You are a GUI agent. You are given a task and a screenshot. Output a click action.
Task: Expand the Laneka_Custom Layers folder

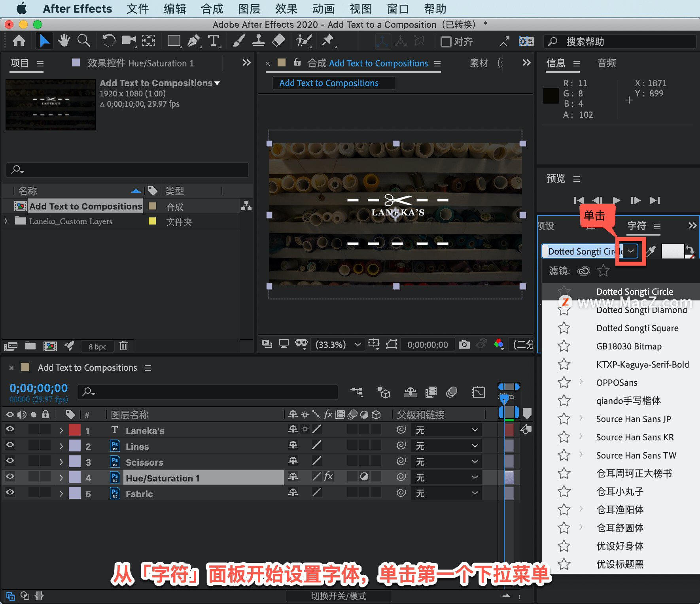click(x=6, y=221)
